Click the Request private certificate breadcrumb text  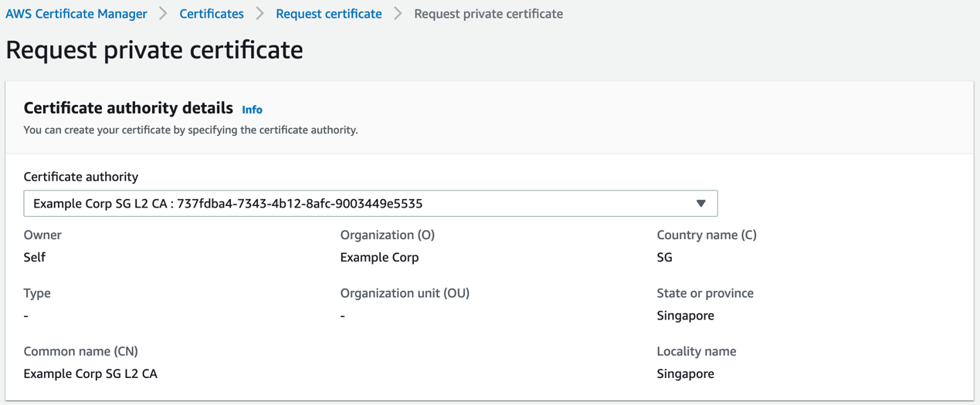click(488, 14)
